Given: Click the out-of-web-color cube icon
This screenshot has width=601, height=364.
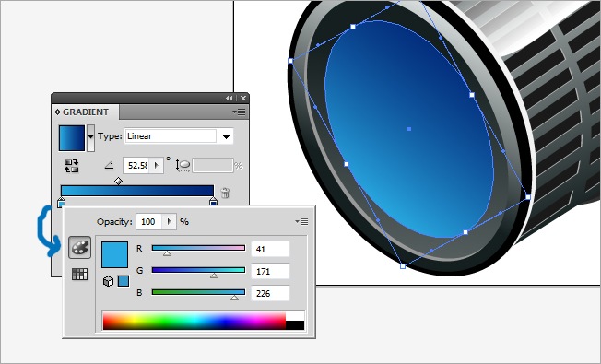Looking at the screenshot, I should tap(109, 281).
